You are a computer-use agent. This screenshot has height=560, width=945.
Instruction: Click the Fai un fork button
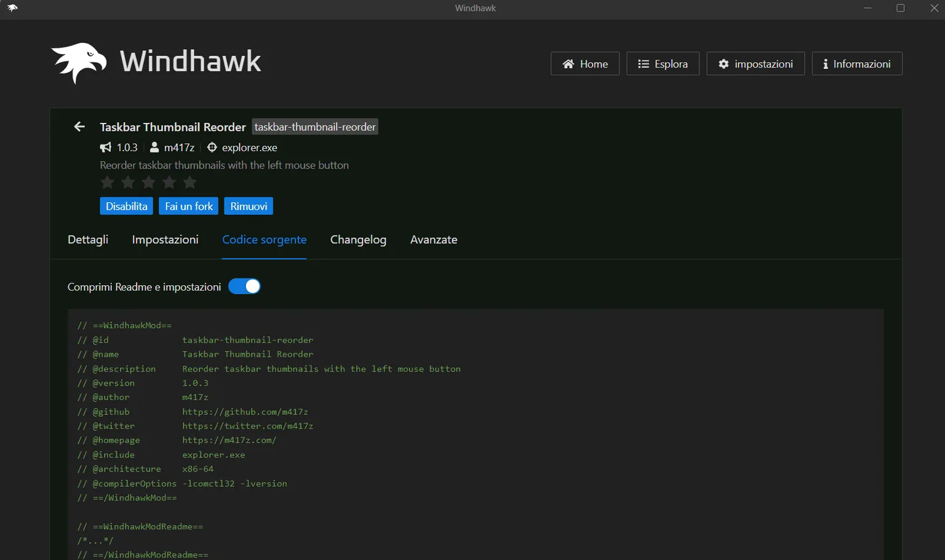(188, 206)
